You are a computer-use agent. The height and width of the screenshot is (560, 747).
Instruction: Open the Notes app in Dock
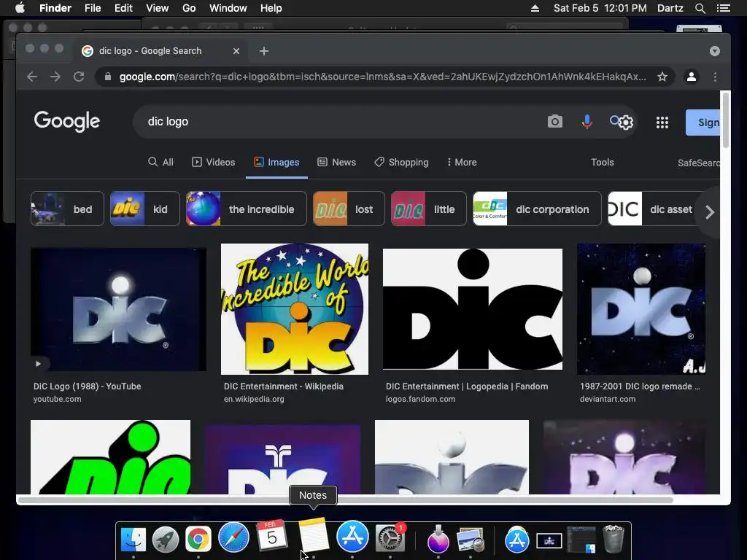314,534
